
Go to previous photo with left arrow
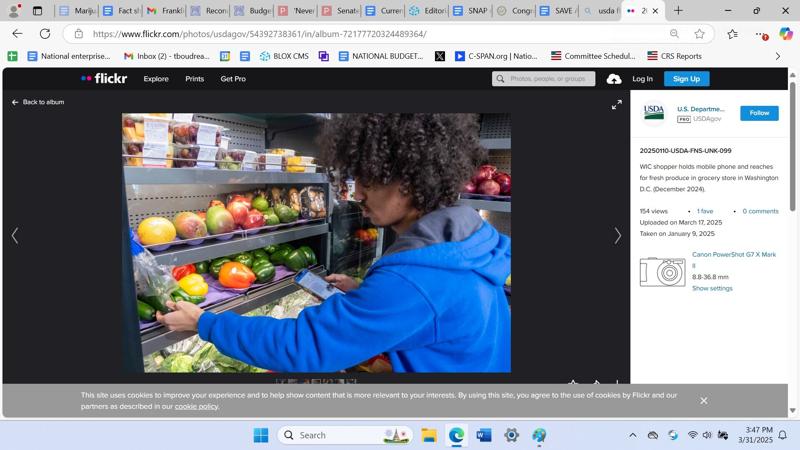coord(15,236)
